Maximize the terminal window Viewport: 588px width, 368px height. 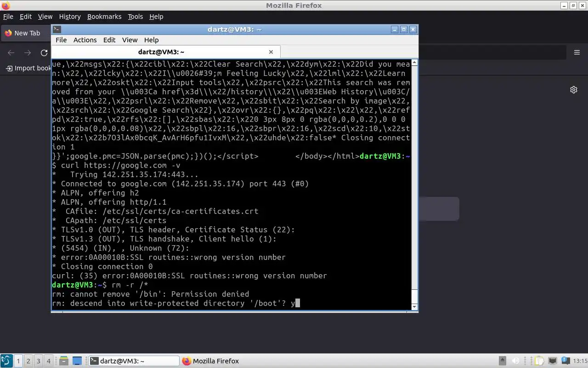click(404, 29)
